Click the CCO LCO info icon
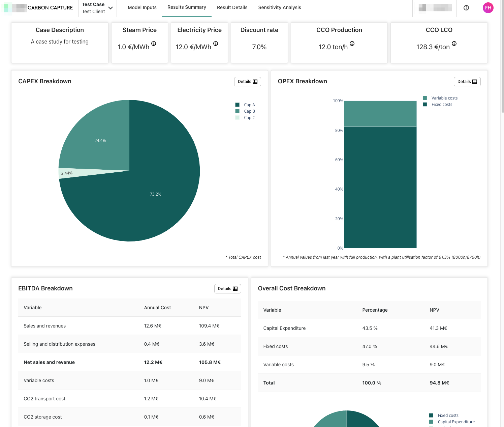Image resolution: width=504 pixels, height=427 pixels. click(454, 44)
